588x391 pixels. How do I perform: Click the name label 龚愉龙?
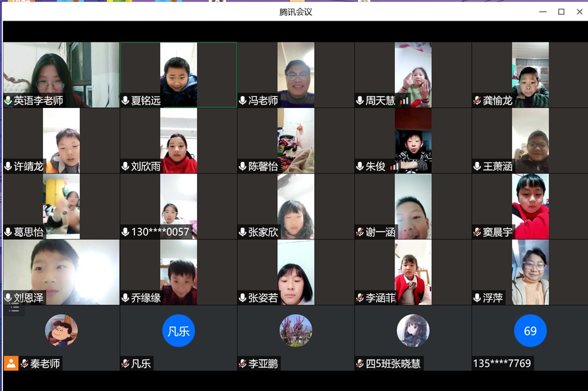pyautogui.click(x=498, y=100)
